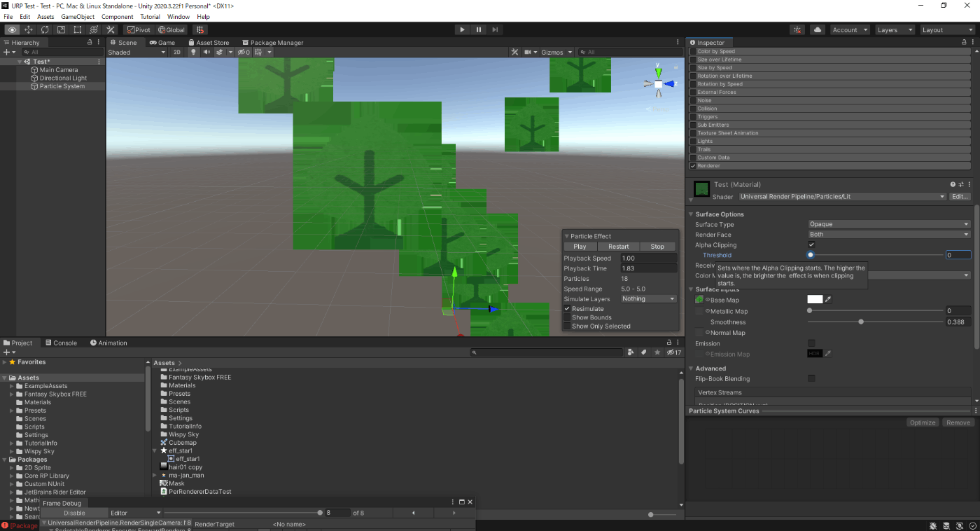
Task: Select the Scale tool
Action: coord(61,30)
